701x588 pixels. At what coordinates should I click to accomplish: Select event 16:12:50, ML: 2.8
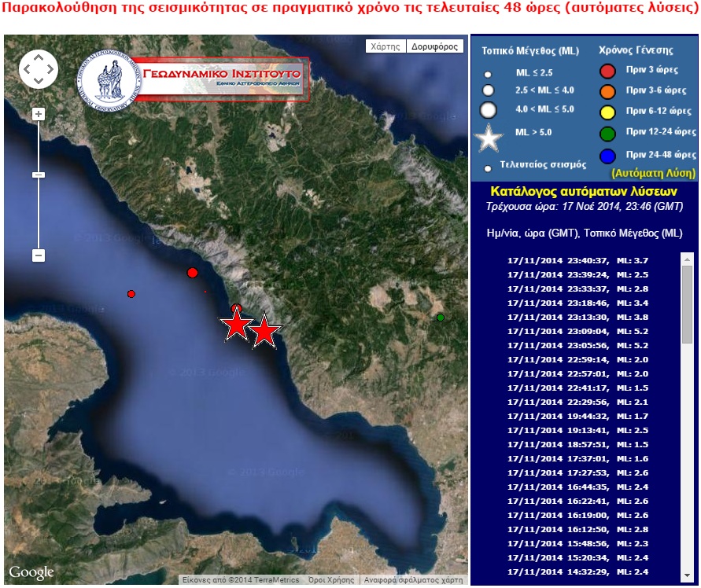(577, 530)
